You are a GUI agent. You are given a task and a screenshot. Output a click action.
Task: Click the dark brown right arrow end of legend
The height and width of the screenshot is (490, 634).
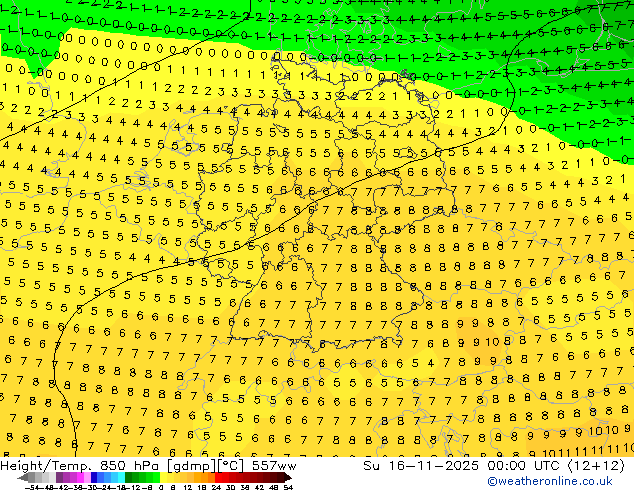[x=287, y=477]
